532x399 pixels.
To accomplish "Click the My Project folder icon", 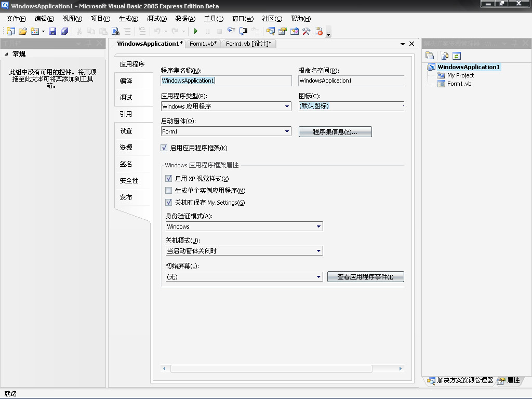I will [441, 75].
